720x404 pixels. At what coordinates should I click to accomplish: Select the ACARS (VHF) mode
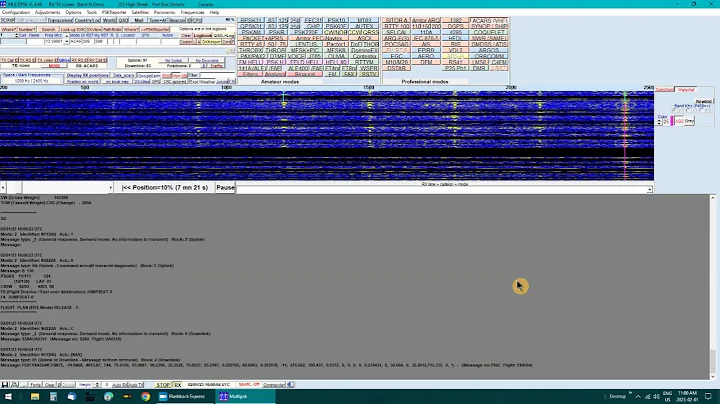[489, 20]
